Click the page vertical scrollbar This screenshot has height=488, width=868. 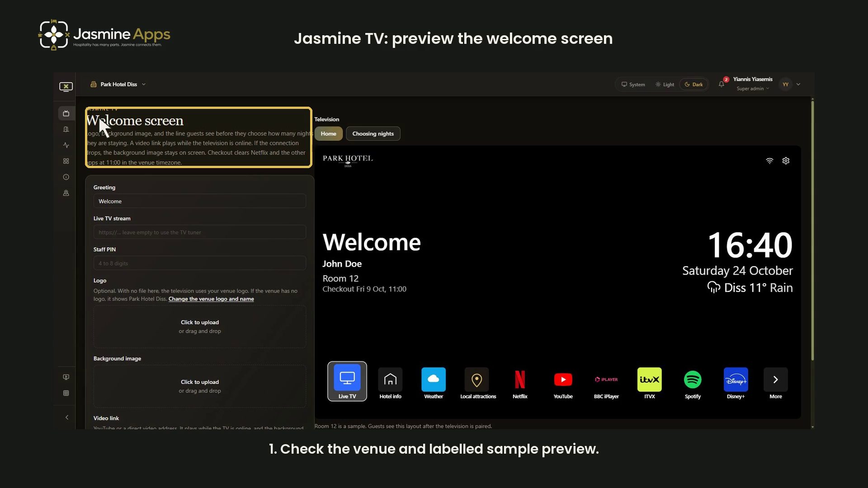pos(812,230)
